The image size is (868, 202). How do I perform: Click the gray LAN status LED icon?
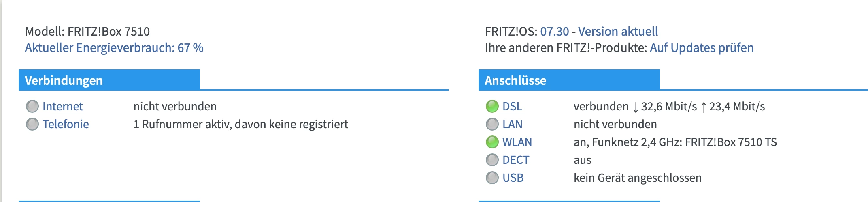click(x=492, y=124)
